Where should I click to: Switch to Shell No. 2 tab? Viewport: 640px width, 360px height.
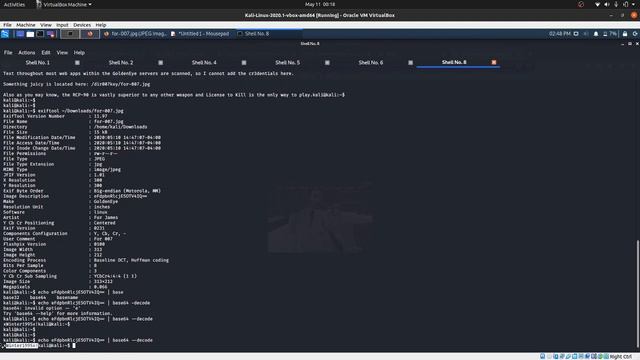(121, 62)
